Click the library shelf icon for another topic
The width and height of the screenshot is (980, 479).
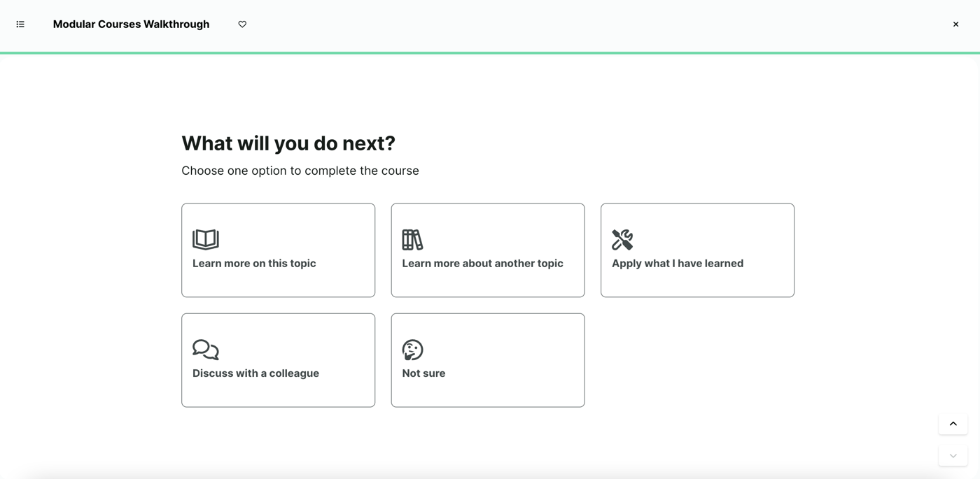click(412, 239)
